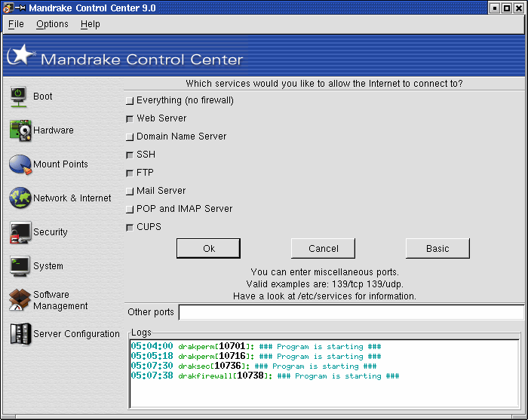Image resolution: width=528 pixels, height=420 pixels.
Task: Minimize the Mandrake Control Center window
Action: (494, 8)
